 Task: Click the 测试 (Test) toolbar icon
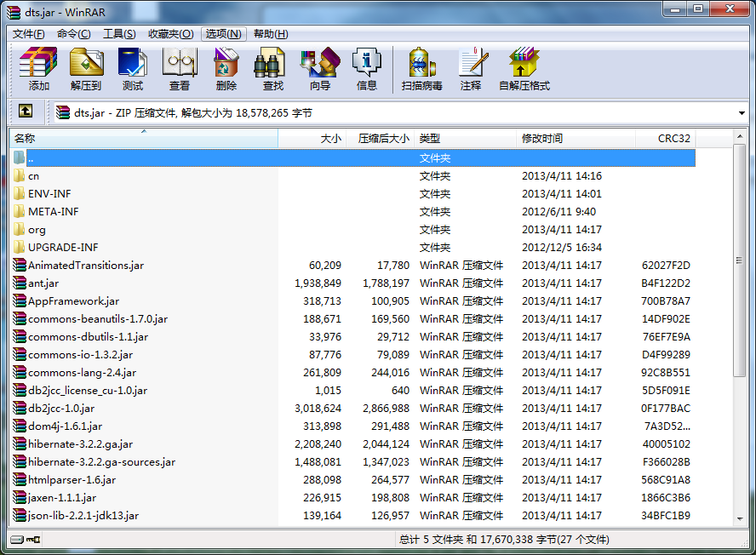[x=133, y=62]
